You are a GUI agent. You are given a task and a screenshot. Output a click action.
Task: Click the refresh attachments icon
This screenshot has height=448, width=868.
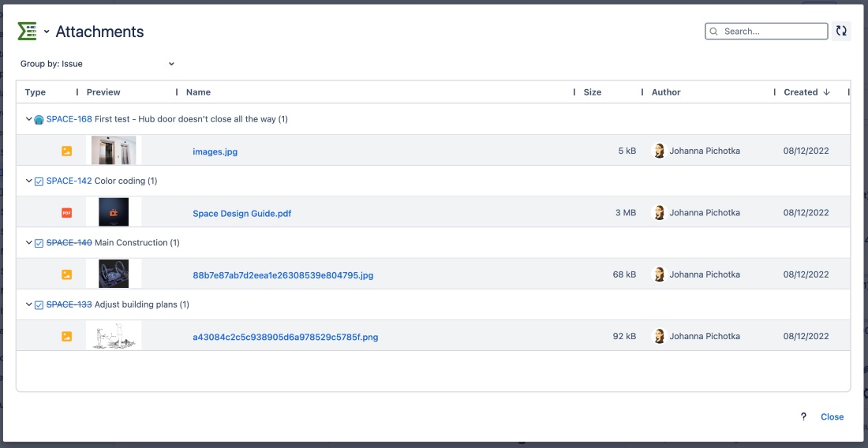(841, 32)
